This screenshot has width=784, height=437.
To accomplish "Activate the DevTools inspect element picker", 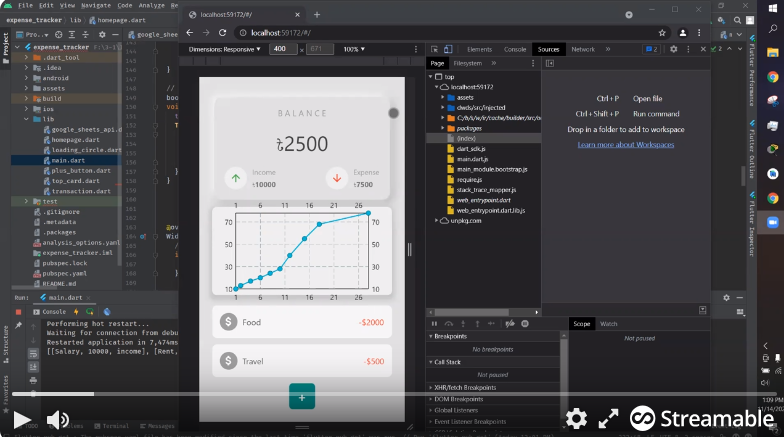I will (434, 49).
